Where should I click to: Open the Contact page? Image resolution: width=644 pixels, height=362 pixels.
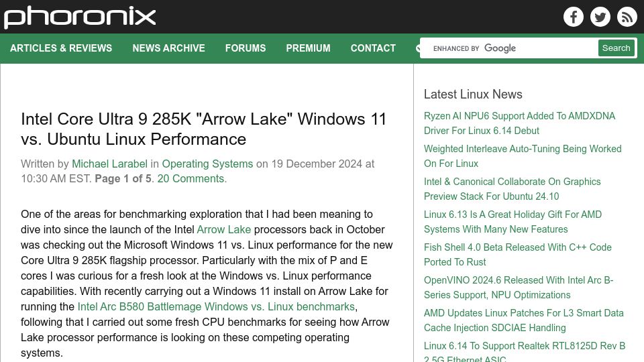(x=373, y=48)
